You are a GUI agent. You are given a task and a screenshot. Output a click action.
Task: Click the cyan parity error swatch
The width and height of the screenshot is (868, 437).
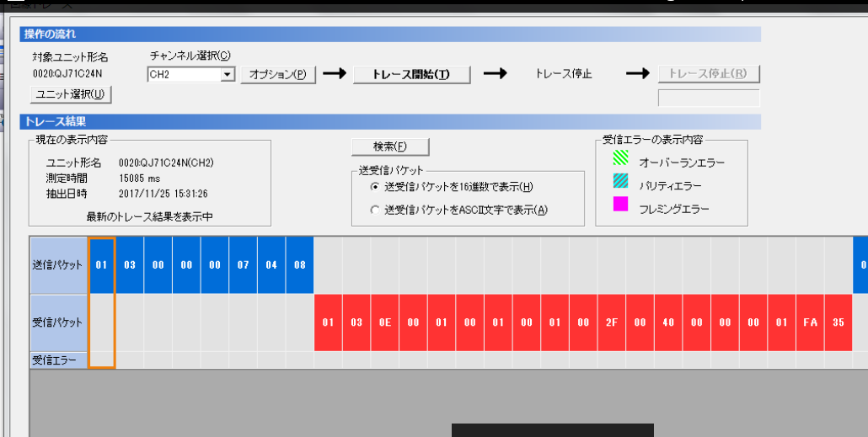620,180
